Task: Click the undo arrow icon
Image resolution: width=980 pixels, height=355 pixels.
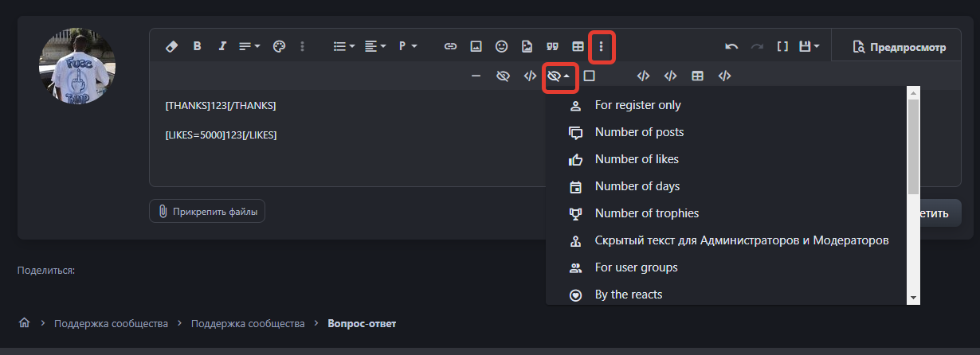Action: (731, 46)
